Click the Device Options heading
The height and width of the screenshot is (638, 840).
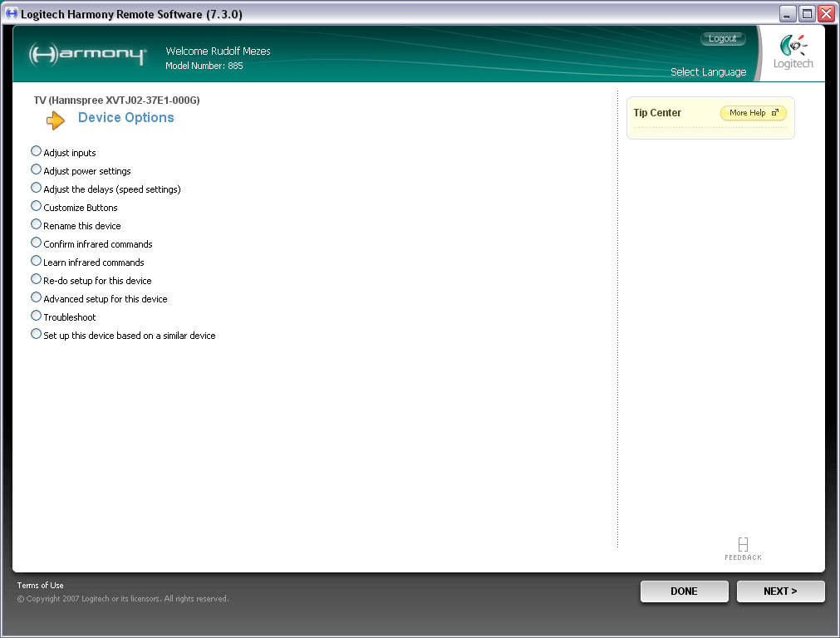pos(126,117)
